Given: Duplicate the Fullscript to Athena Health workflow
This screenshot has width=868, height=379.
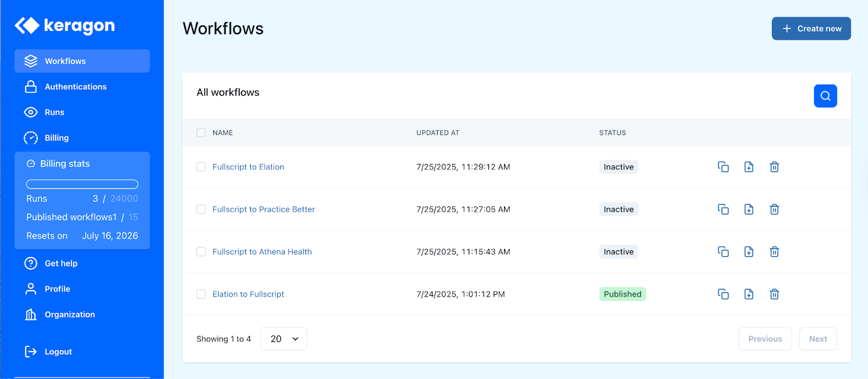Looking at the screenshot, I should [x=723, y=251].
